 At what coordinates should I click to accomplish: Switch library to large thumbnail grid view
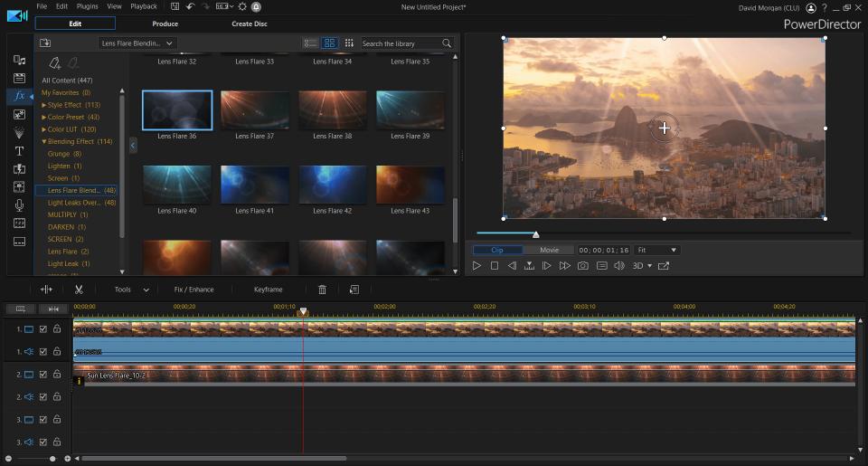pos(329,43)
